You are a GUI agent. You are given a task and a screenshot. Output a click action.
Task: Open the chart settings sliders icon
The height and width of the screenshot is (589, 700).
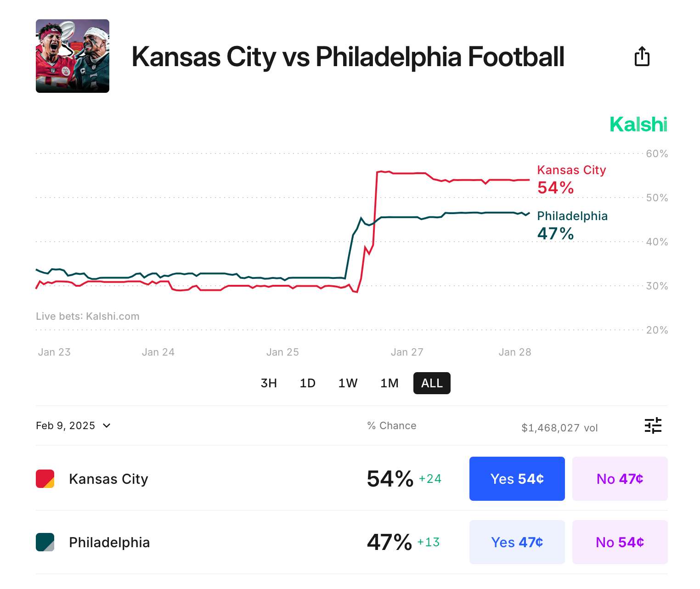point(653,425)
